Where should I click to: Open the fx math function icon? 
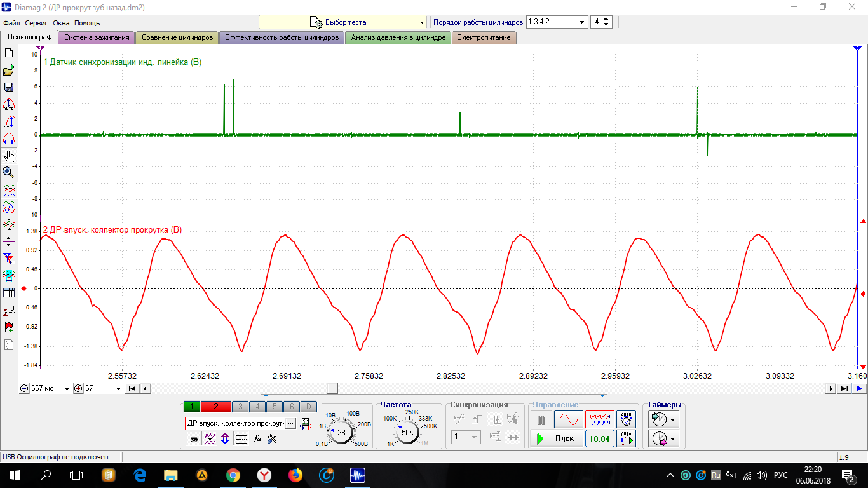(257, 438)
